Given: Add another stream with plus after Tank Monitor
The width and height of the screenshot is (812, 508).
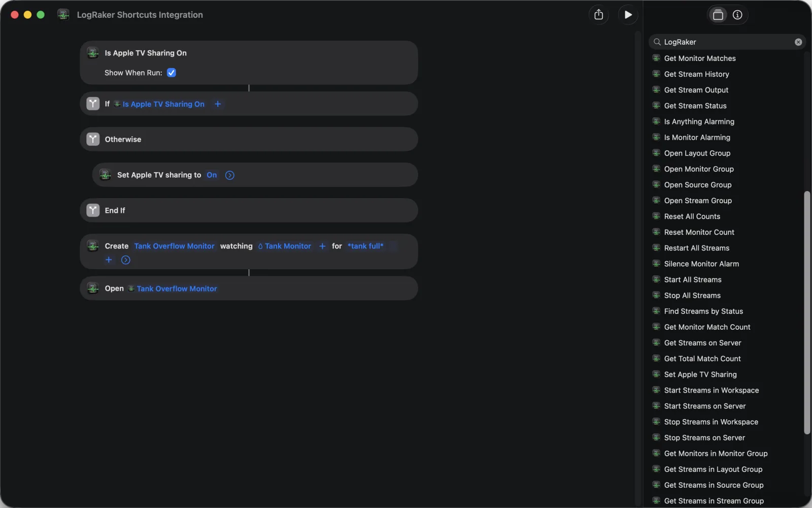Looking at the screenshot, I should [x=322, y=246].
